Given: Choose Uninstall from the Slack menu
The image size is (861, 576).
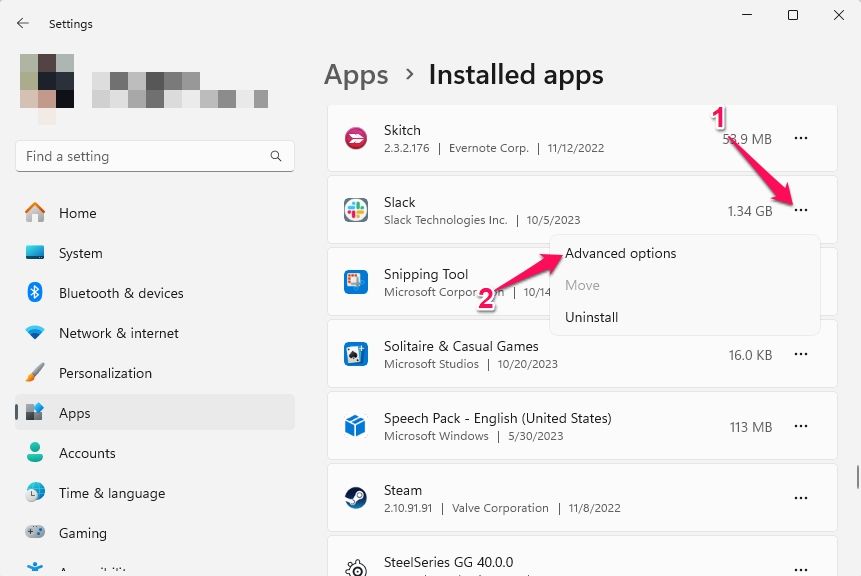Looking at the screenshot, I should point(591,317).
